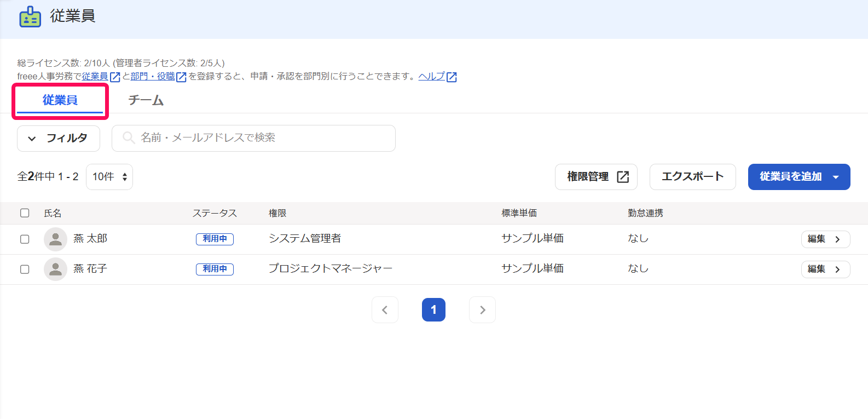Click the ステータス column header

click(215, 213)
